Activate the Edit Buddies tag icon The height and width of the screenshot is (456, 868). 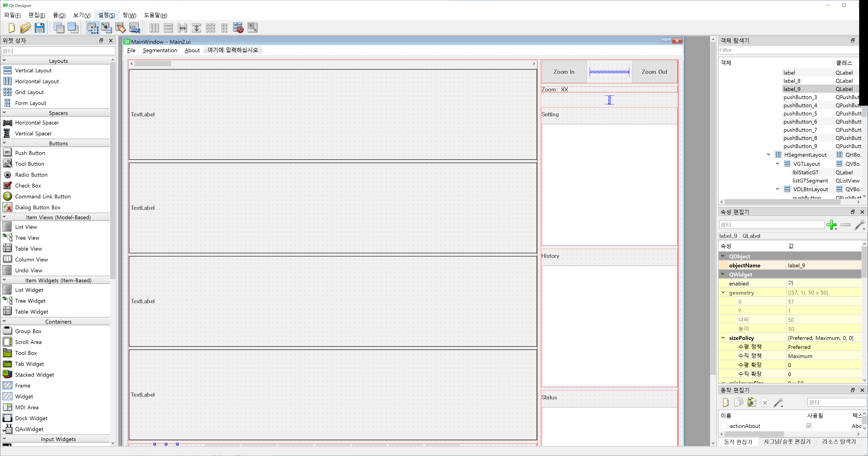(x=120, y=28)
